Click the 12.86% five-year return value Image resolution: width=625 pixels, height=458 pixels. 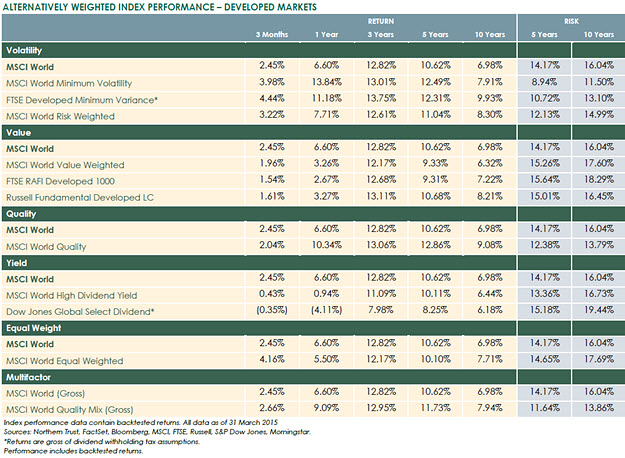pyautogui.click(x=435, y=245)
